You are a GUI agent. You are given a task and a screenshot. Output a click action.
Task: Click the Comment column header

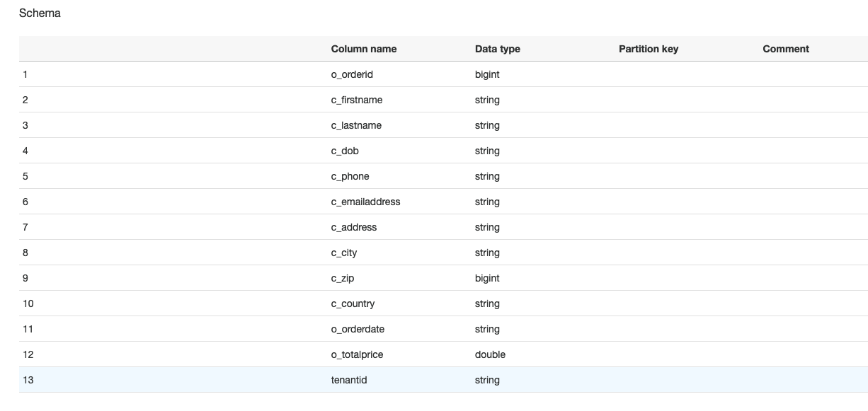pyautogui.click(x=786, y=49)
